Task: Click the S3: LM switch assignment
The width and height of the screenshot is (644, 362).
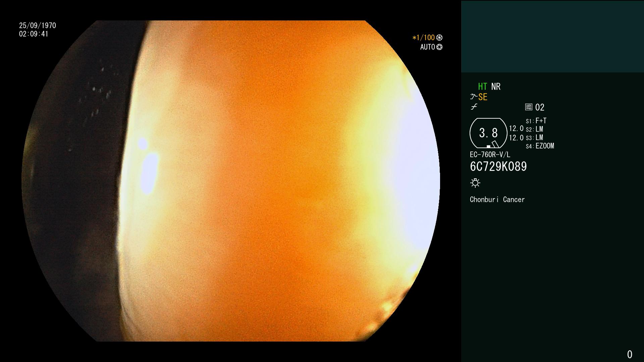Action: (534, 137)
